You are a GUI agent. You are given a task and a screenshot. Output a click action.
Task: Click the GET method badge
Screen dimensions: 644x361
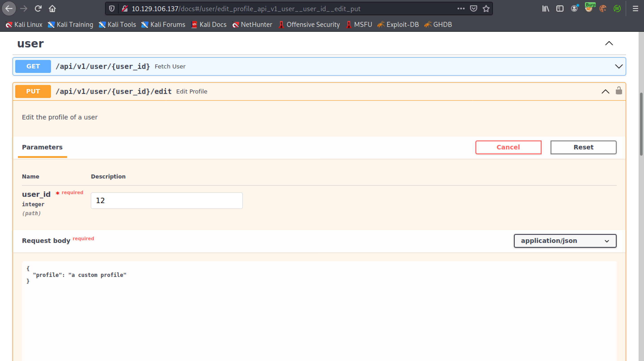click(x=33, y=66)
